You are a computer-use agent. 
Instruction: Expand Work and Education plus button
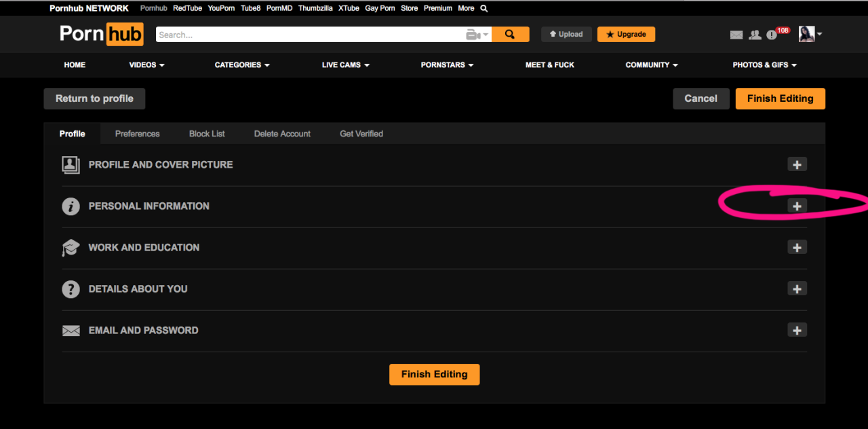pos(797,247)
